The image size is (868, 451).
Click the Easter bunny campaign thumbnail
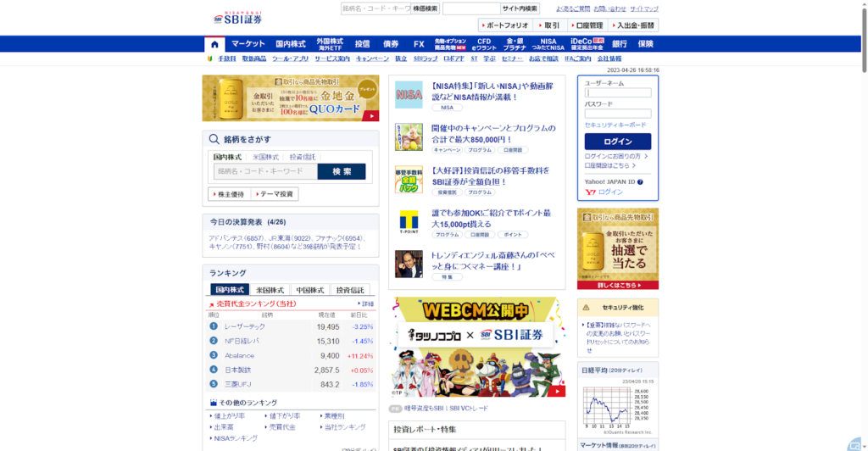pyautogui.click(x=409, y=137)
